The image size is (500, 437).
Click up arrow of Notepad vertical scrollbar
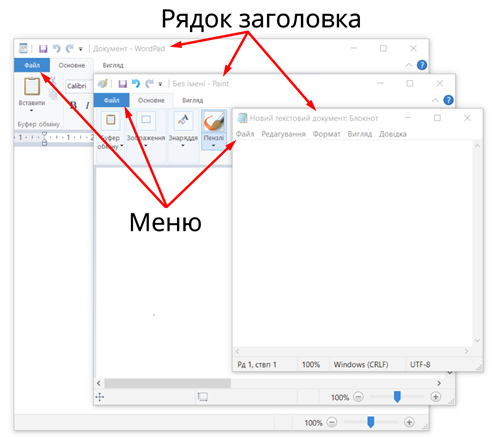[x=477, y=146]
